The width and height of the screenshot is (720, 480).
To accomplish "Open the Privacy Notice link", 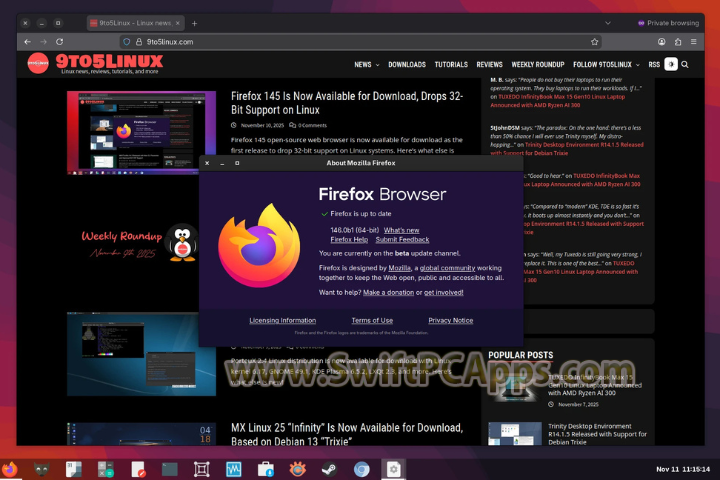I will click(450, 320).
